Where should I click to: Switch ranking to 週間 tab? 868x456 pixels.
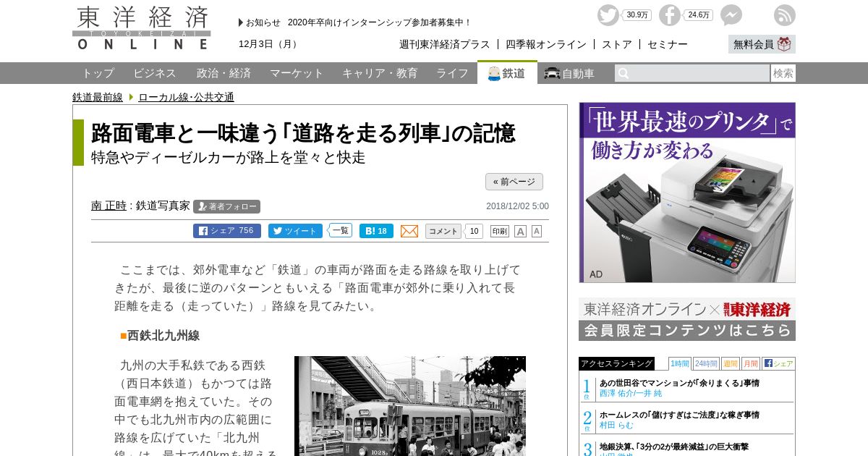pyautogui.click(x=731, y=363)
